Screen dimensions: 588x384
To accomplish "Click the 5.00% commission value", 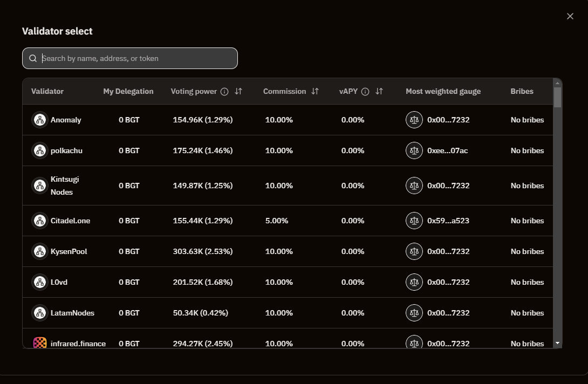I will [x=277, y=221].
